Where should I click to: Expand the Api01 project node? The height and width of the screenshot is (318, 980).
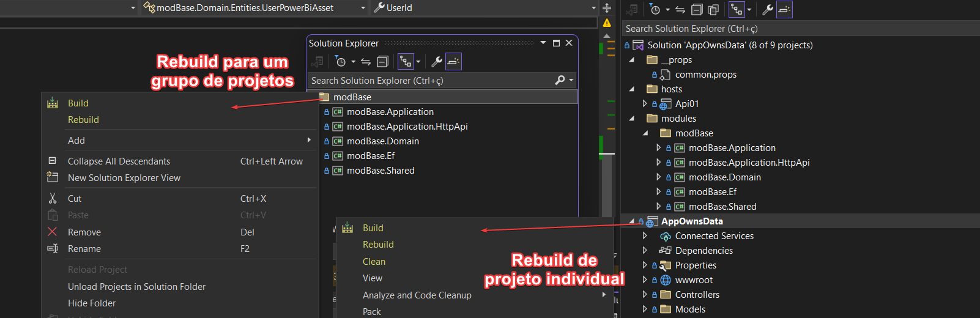coord(645,104)
